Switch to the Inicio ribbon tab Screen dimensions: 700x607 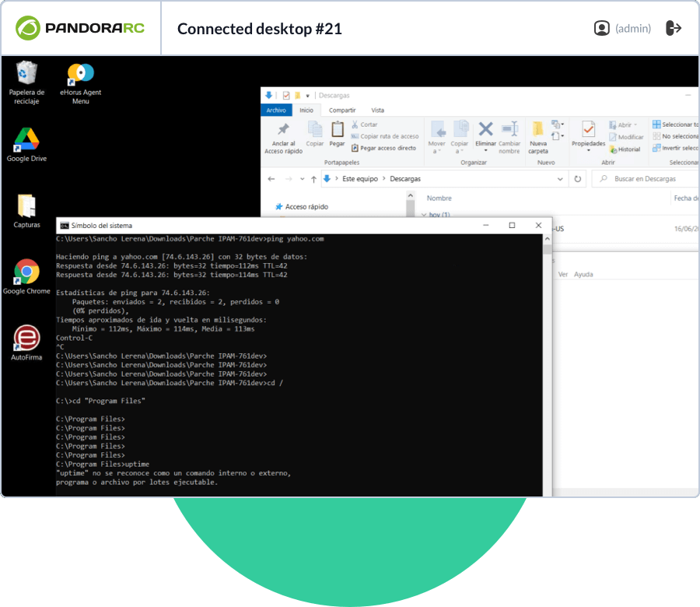pos(306,110)
